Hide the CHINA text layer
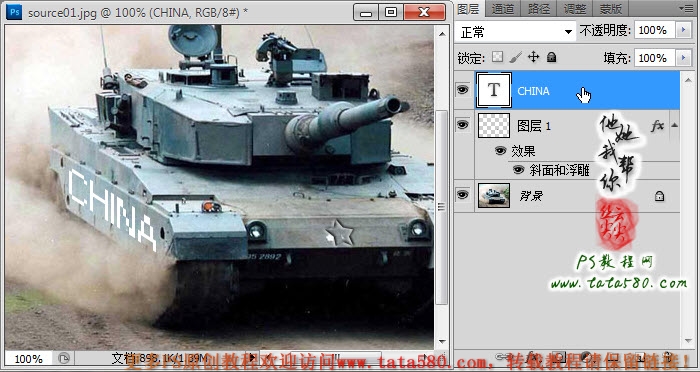 tap(463, 90)
